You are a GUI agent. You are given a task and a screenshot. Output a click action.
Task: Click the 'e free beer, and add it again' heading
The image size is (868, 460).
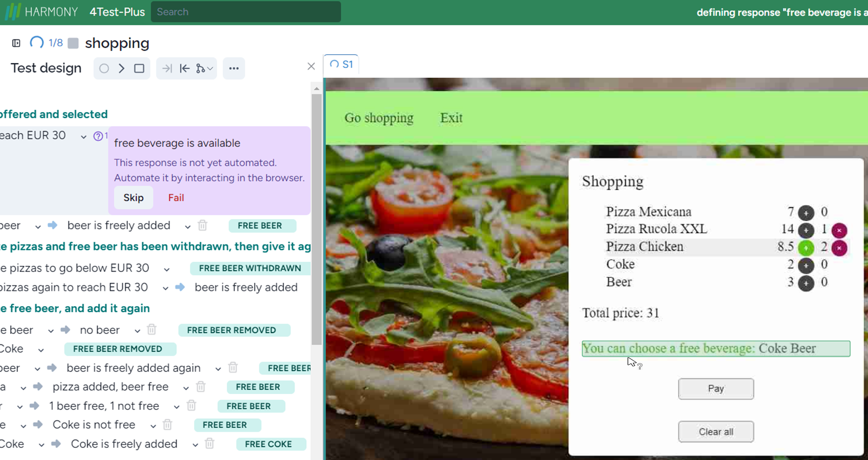point(75,308)
